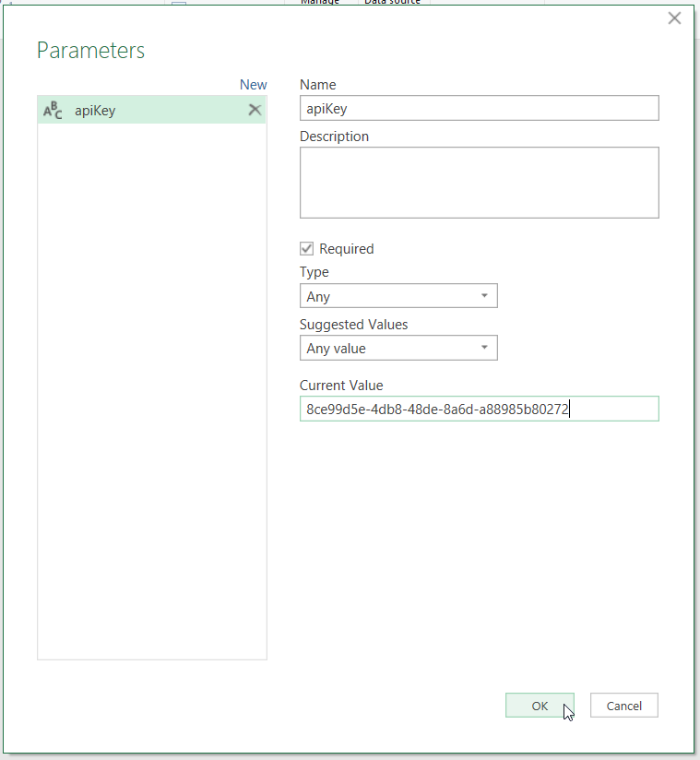Uncheck Required for the apiKey parameter

click(x=306, y=248)
